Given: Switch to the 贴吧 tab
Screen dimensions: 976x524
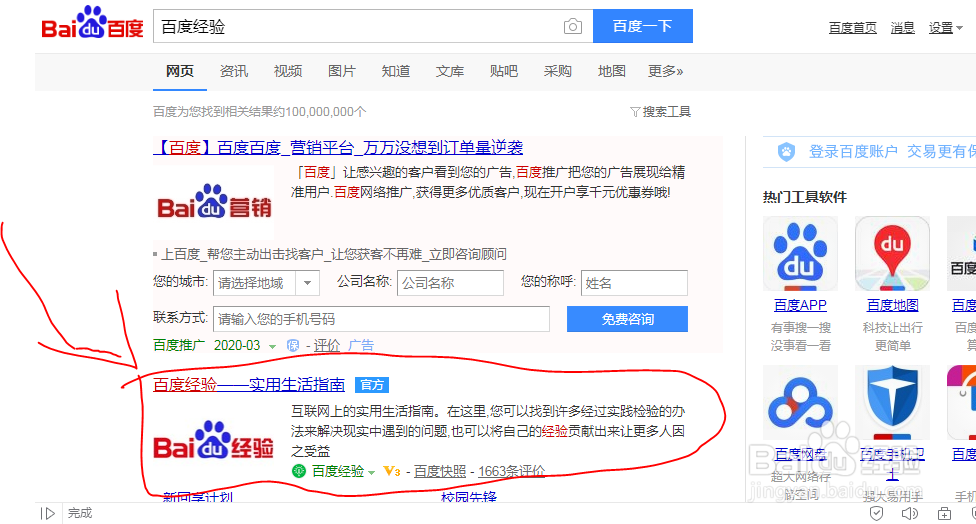Looking at the screenshot, I should click(504, 71).
